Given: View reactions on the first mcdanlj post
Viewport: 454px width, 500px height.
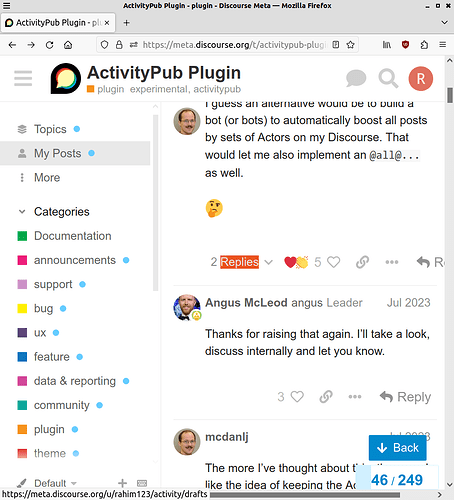Looking at the screenshot, I should [x=296, y=262].
